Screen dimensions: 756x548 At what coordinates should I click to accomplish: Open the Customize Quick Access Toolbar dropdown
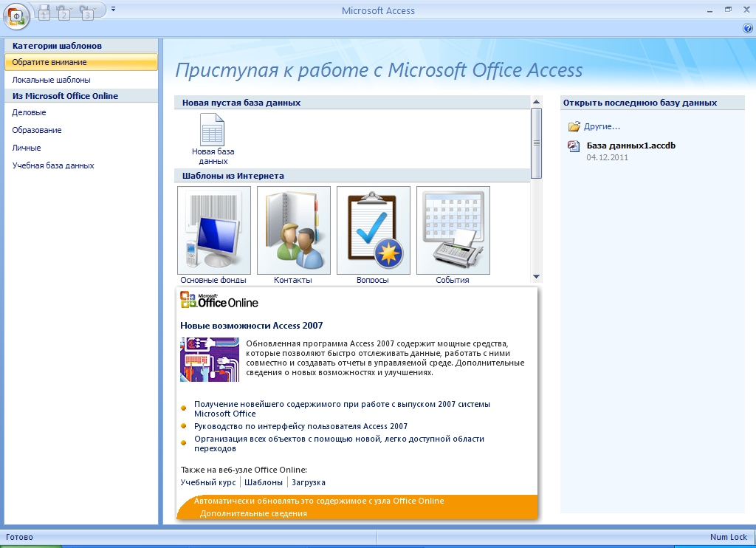[x=113, y=9]
